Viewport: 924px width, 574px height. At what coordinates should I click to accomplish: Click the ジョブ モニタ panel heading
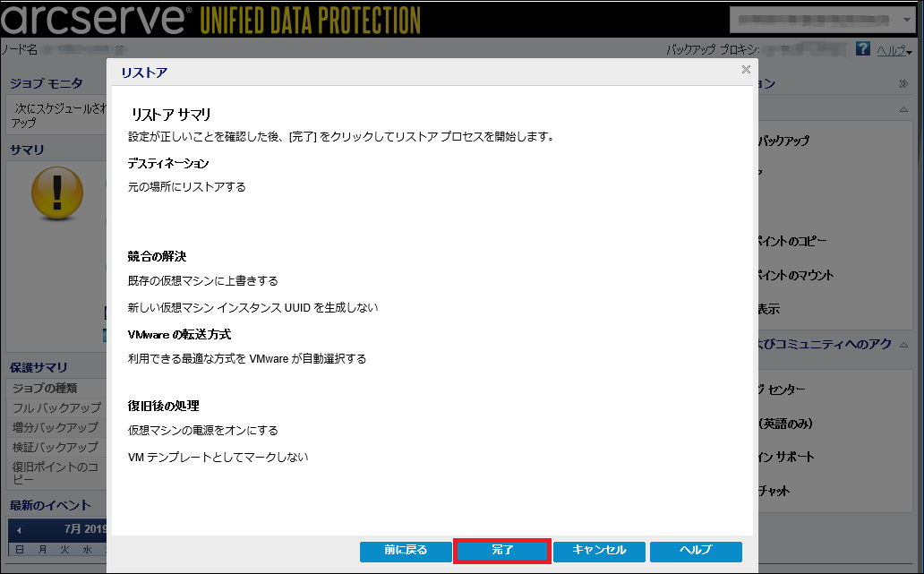pyautogui.click(x=47, y=83)
